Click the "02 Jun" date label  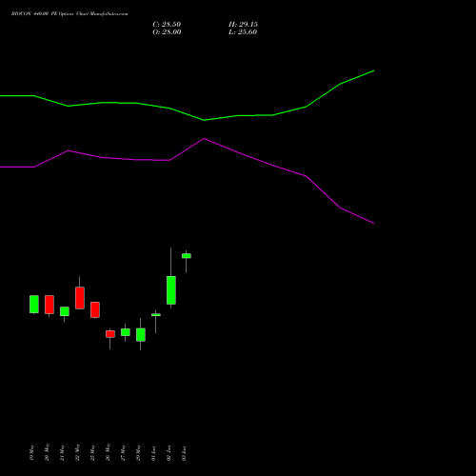169,453
